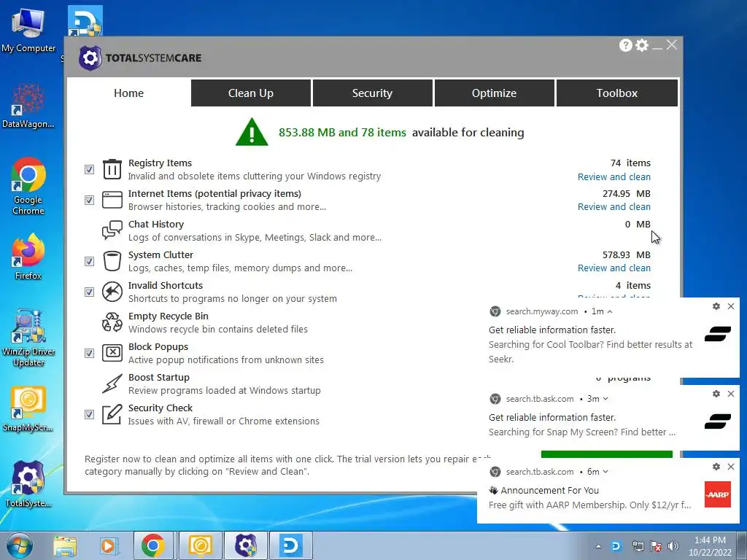Click the Boost Startup lightning icon
The height and width of the screenshot is (560, 747).
pos(112,384)
